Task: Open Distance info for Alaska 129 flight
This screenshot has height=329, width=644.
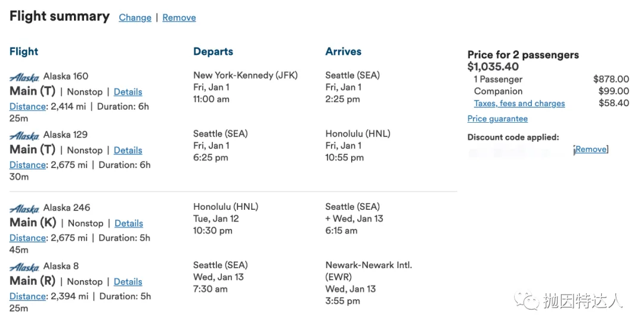Action: pos(27,165)
